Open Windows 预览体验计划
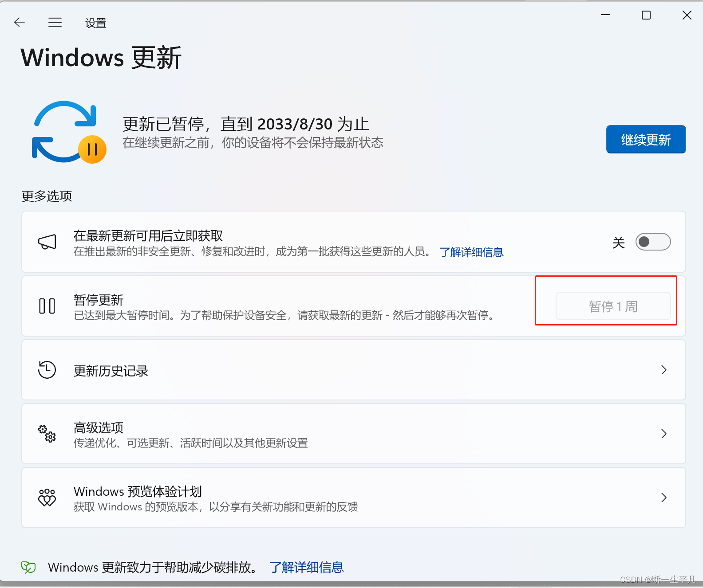Viewport: 703px width, 588px height. [x=353, y=498]
